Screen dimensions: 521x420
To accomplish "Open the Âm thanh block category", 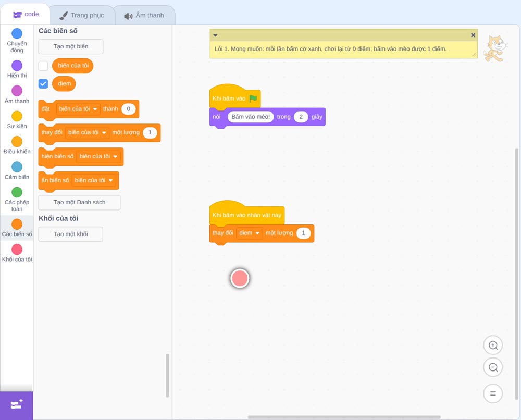I will [x=17, y=94].
